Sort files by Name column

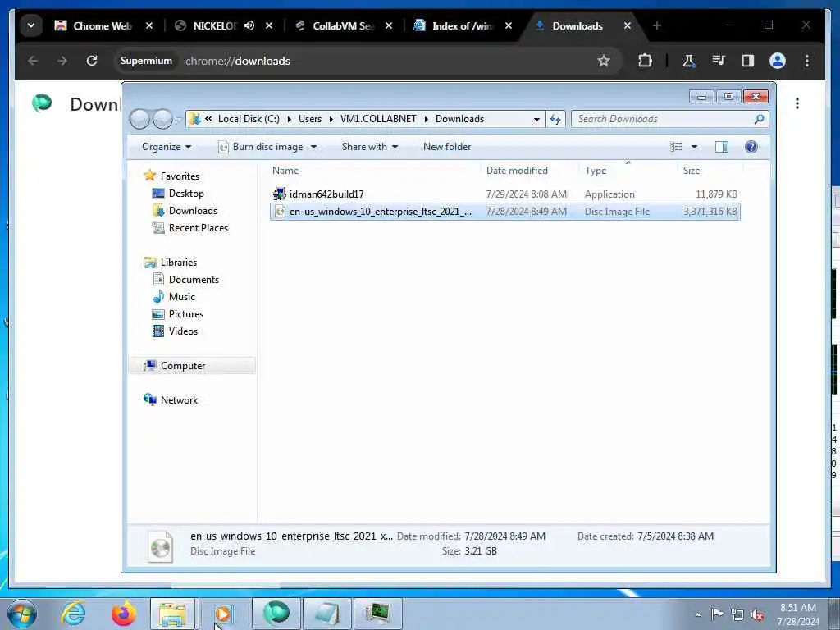(374, 171)
